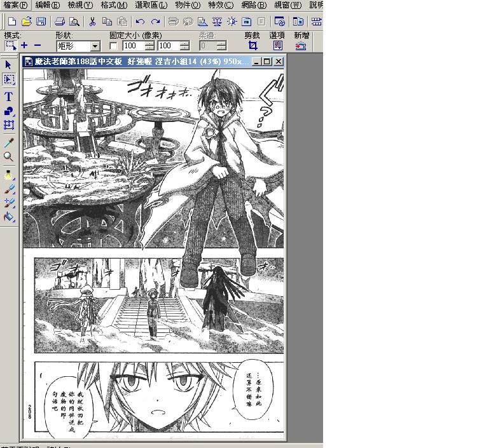Click the fixed height spinner arrows
Screen dimensions: 477x448
coord(184,46)
